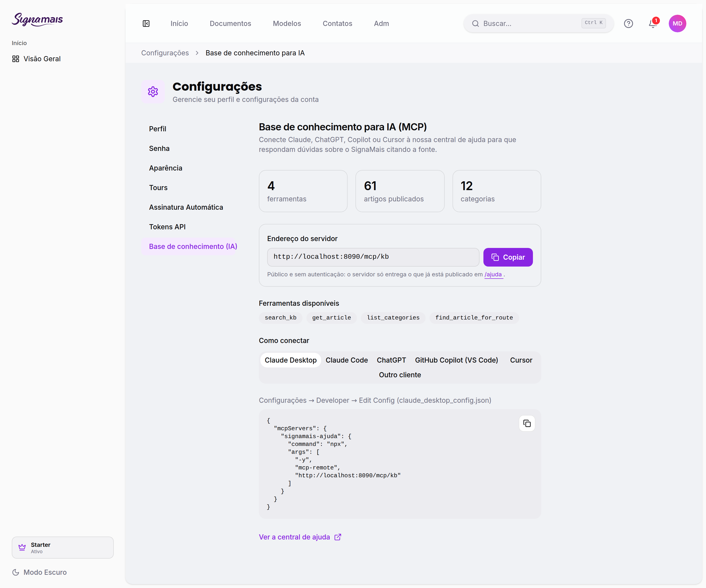Click the Endereço do servidor label

(302, 239)
